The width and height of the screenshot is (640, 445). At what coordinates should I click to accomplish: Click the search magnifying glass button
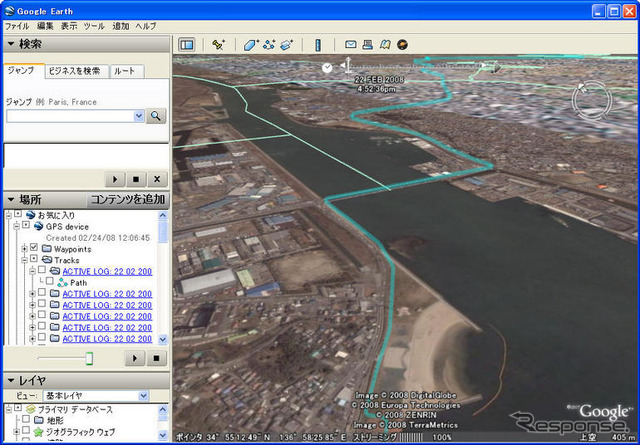pos(156,116)
